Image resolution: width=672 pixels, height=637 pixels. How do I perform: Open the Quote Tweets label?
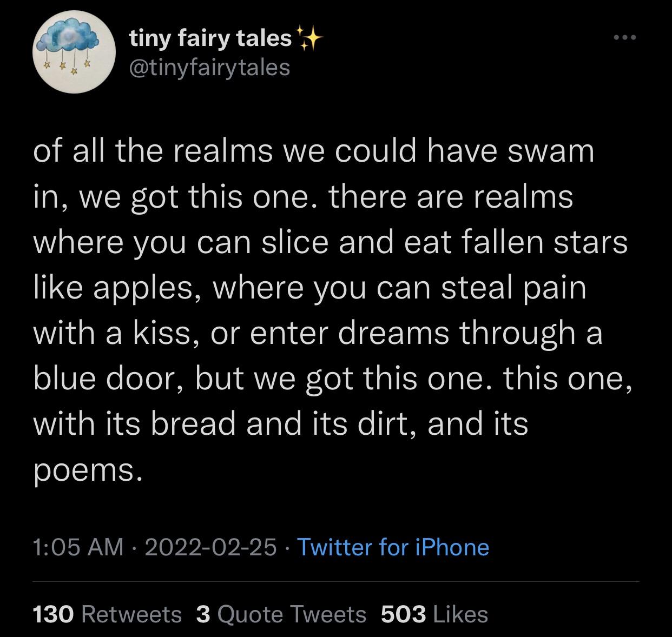(x=292, y=614)
